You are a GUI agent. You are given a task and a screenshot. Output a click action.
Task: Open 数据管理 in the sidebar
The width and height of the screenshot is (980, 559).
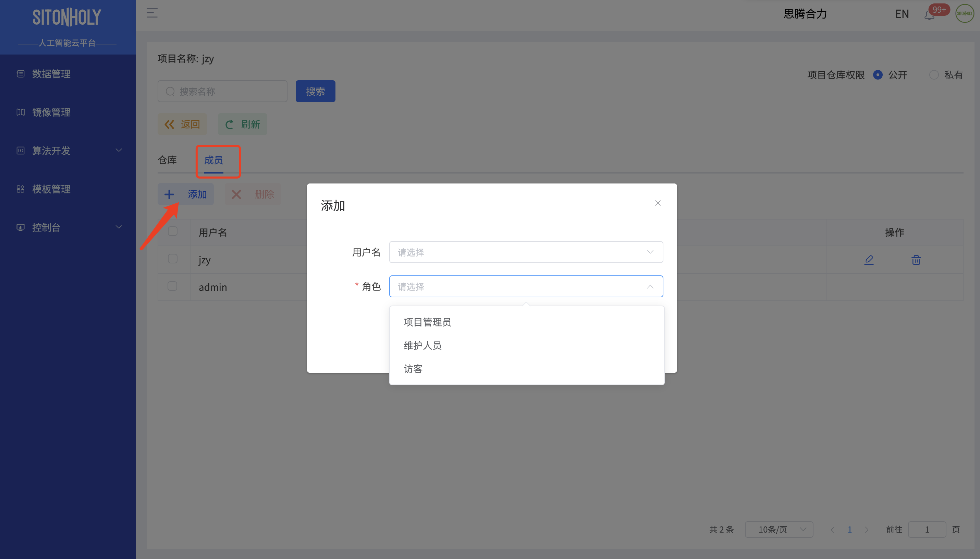[68, 74]
